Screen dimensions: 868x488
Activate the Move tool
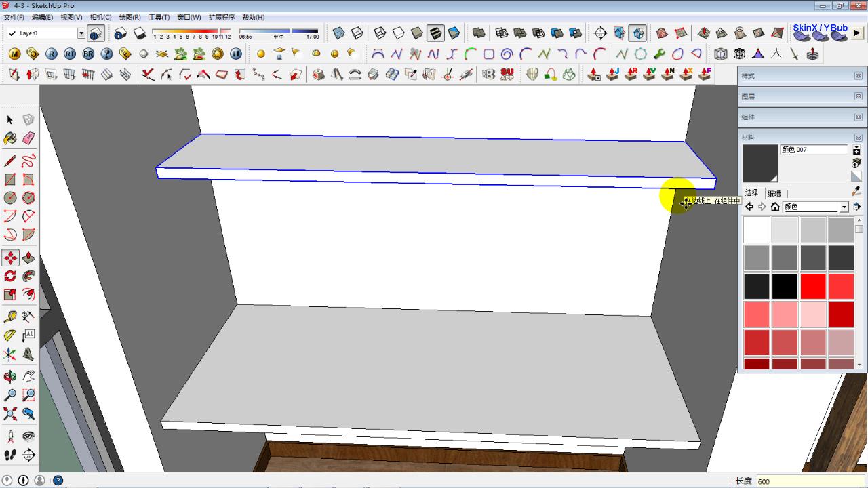[9, 258]
